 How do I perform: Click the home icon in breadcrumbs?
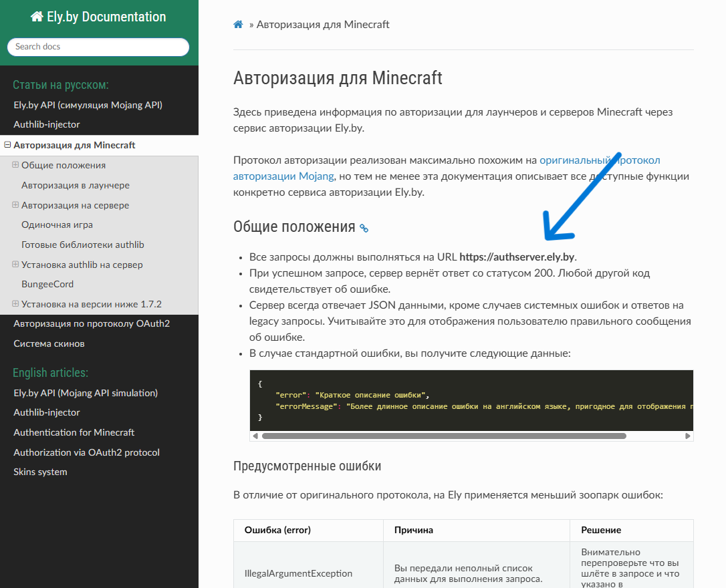point(238,25)
